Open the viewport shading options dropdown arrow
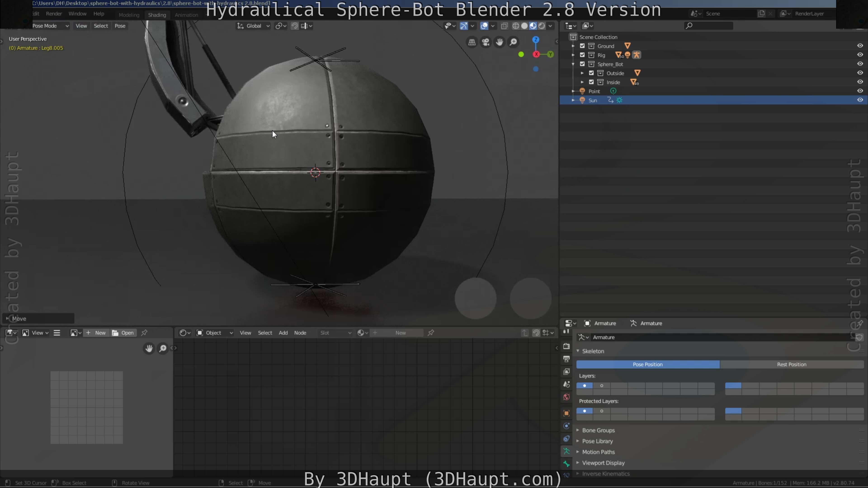The width and height of the screenshot is (868, 488). (551, 26)
